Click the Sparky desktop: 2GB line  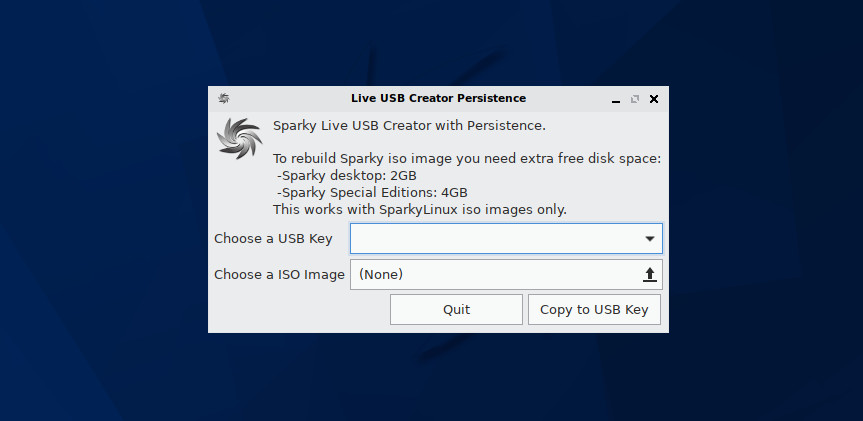coord(347,176)
